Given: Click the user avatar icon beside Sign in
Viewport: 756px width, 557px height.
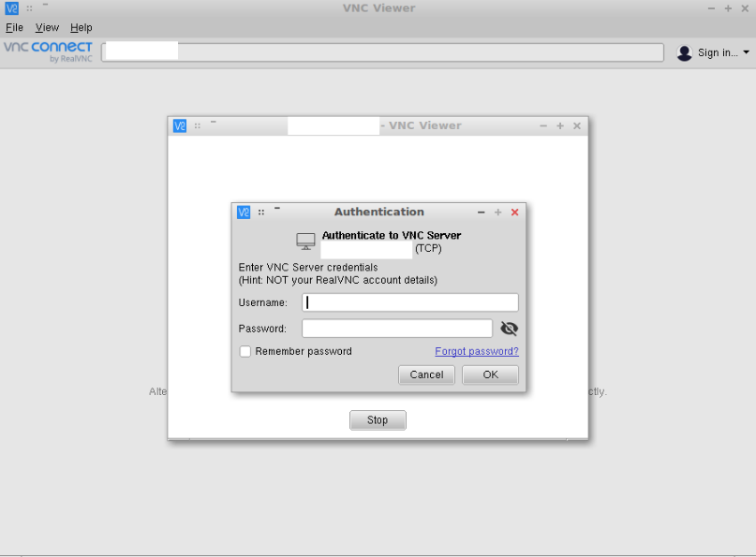Looking at the screenshot, I should tap(684, 52).
